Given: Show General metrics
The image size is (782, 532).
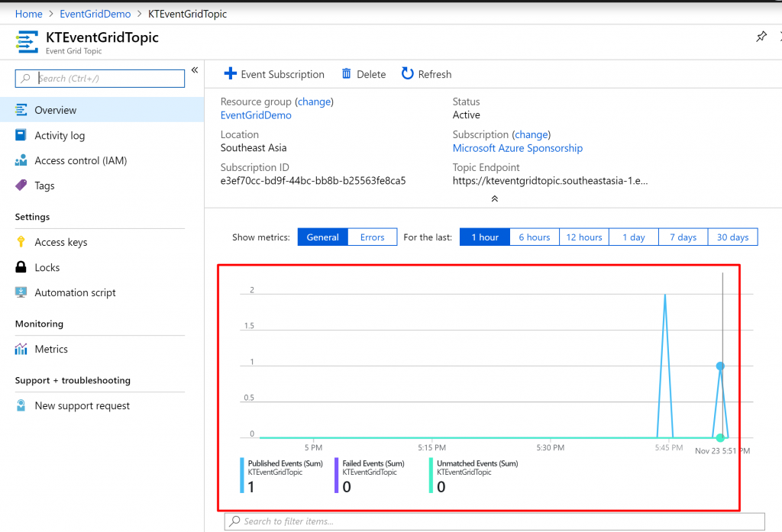Looking at the screenshot, I should tap(323, 237).
